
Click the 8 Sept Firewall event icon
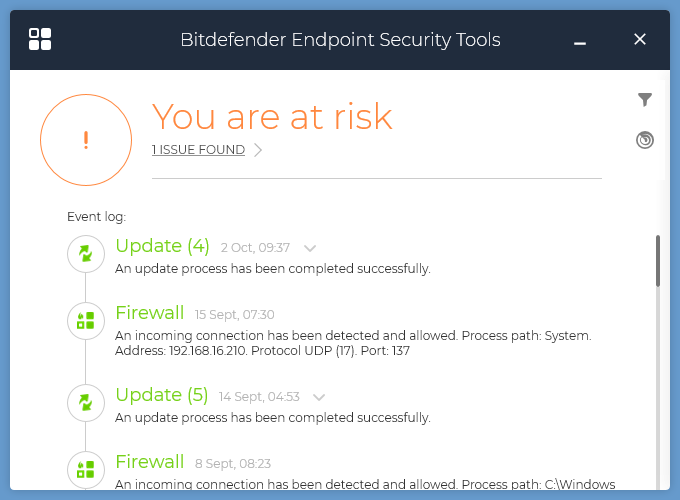(x=85, y=468)
